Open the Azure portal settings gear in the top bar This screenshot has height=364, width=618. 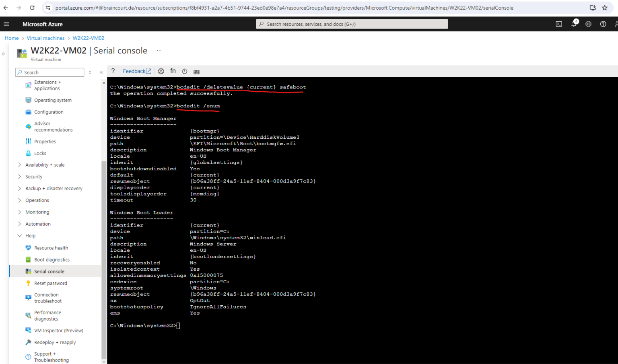[x=588, y=24]
